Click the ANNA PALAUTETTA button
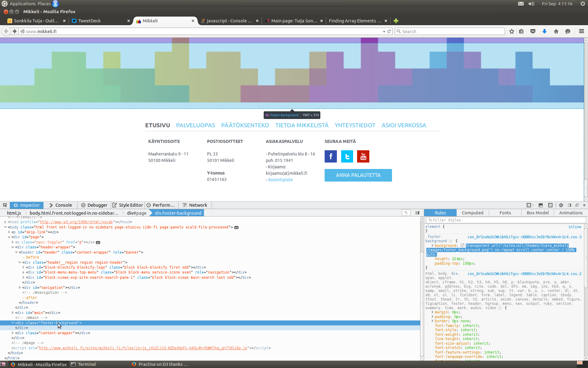Viewport: 588px width, 368px height. tap(358, 175)
